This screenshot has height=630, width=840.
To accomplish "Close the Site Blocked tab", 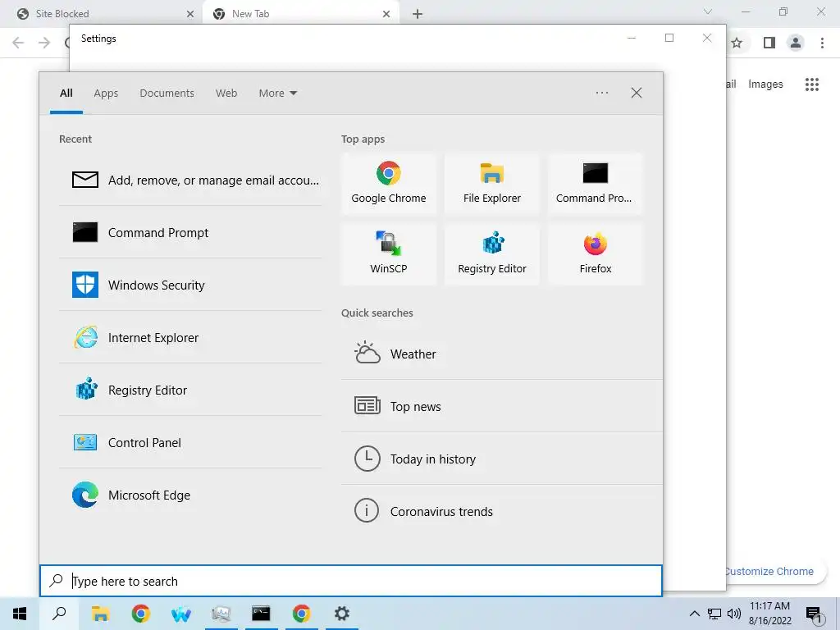I will pyautogui.click(x=190, y=14).
